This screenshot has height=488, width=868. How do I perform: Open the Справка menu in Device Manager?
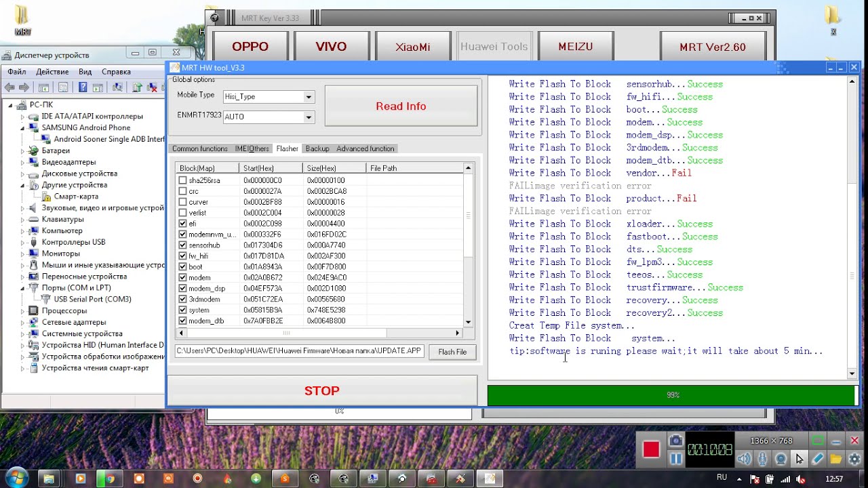pyautogui.click(x=116, y=72)
